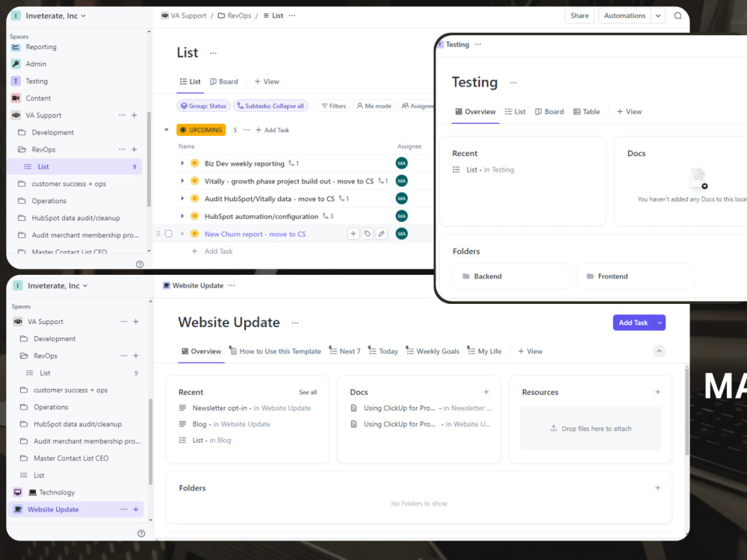
Task: Tick the checkbox on New Churn report row
Action: pyautogui.click(x=168, y=234)
